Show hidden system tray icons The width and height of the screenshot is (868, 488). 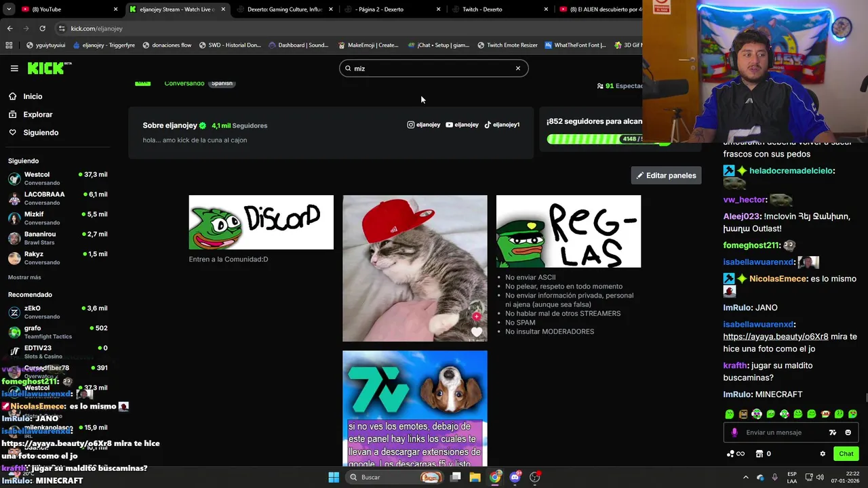point(746,477)
